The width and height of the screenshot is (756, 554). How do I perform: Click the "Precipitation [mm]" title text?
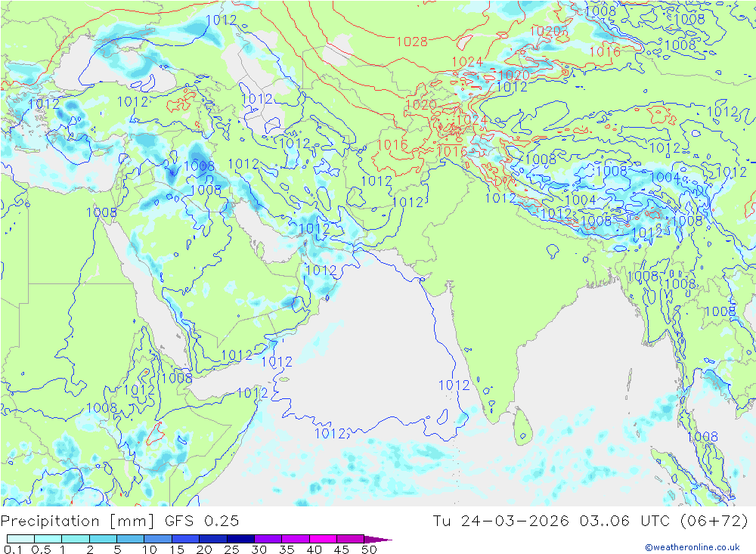(x=78, y=522)
